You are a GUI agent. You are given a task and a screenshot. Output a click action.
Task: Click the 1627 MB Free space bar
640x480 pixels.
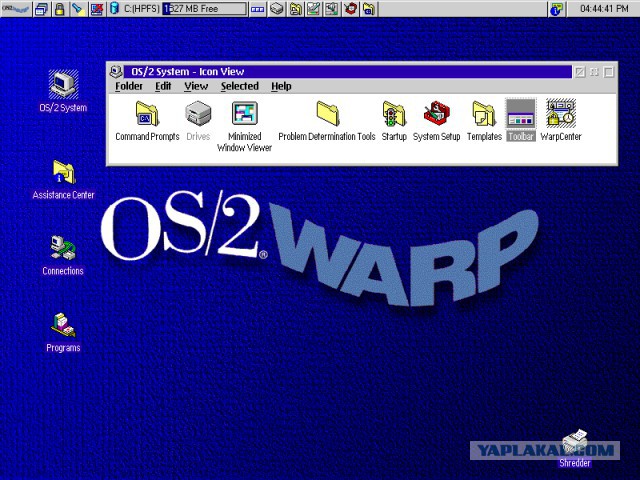coord(204,9)
